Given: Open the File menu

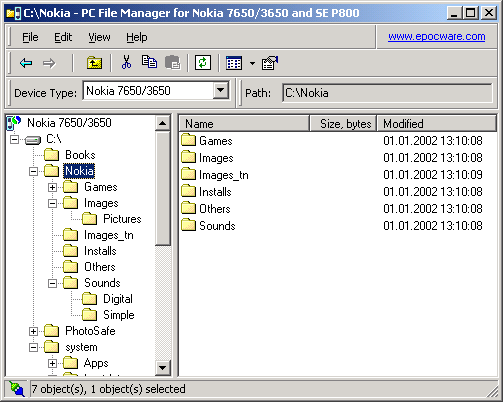Looking at the screenshot, I should point(30,37).
